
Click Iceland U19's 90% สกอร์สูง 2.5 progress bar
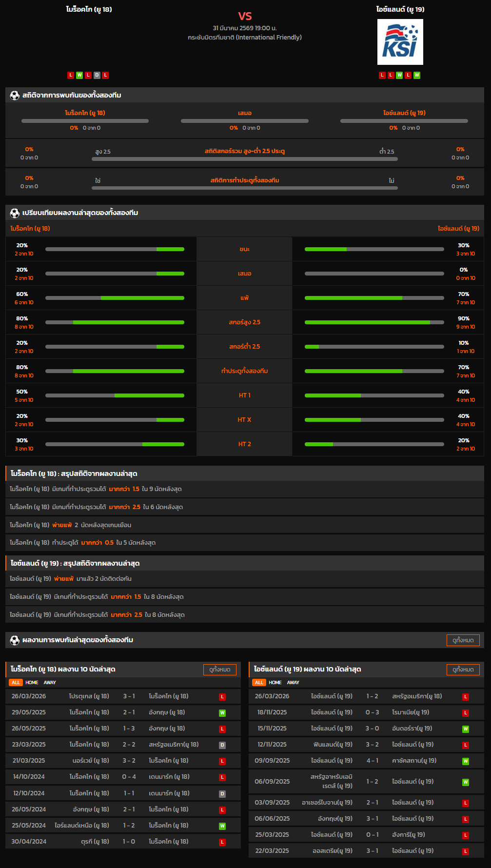[374, 322]
